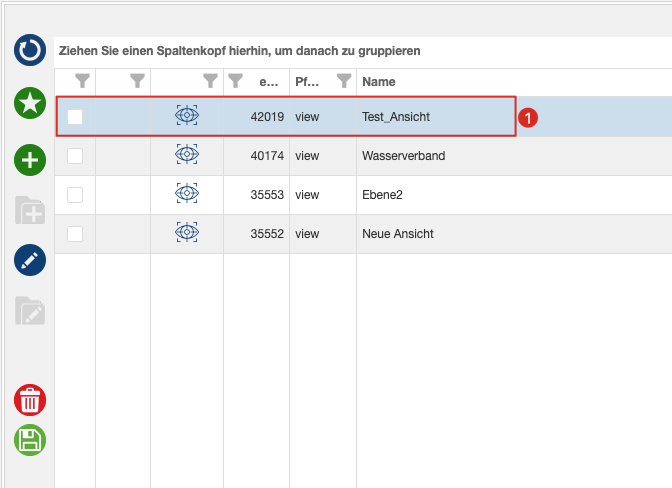
Task: Click the green star favorite icon
Action: click(x=30, y=103)
